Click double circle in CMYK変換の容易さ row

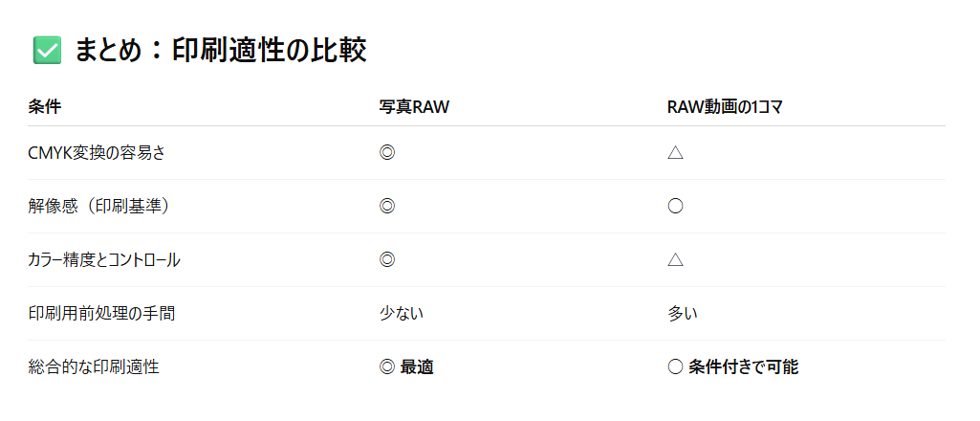click(387, 153)
